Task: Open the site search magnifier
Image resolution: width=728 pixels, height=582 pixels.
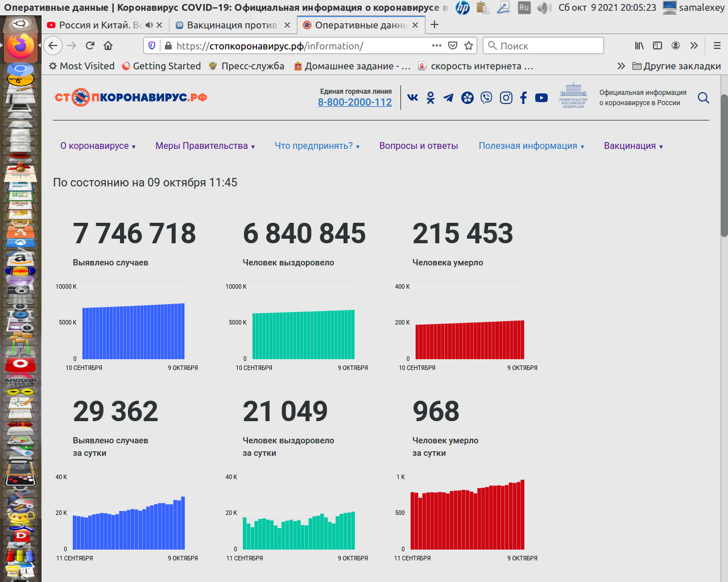Action: click(704, 98)
